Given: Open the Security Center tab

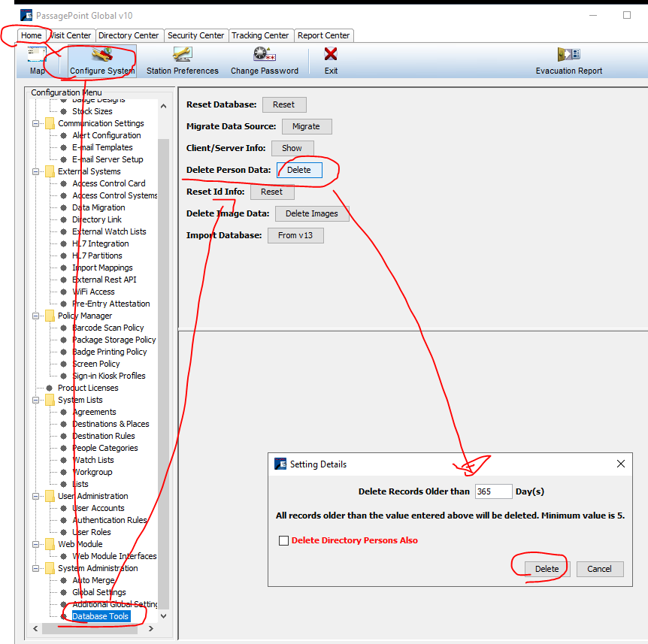Looking at the screenshot, I should point(196,35).
